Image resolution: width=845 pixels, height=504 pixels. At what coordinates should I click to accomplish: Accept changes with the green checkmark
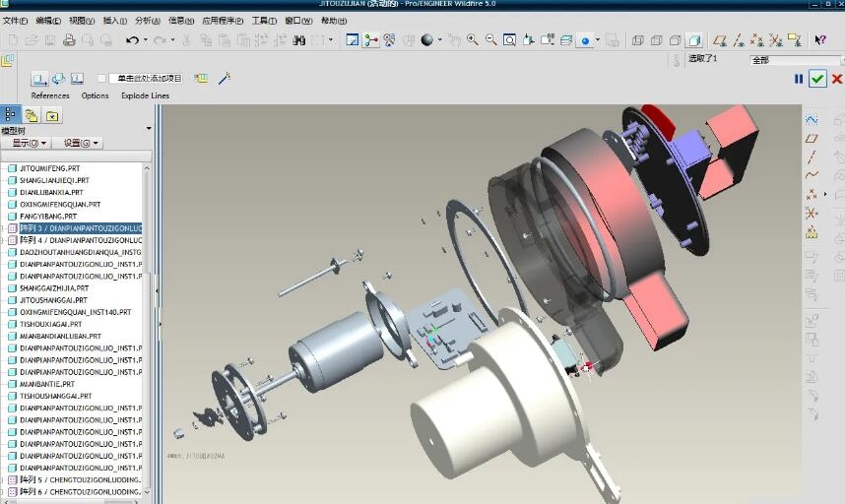[817, 79]
